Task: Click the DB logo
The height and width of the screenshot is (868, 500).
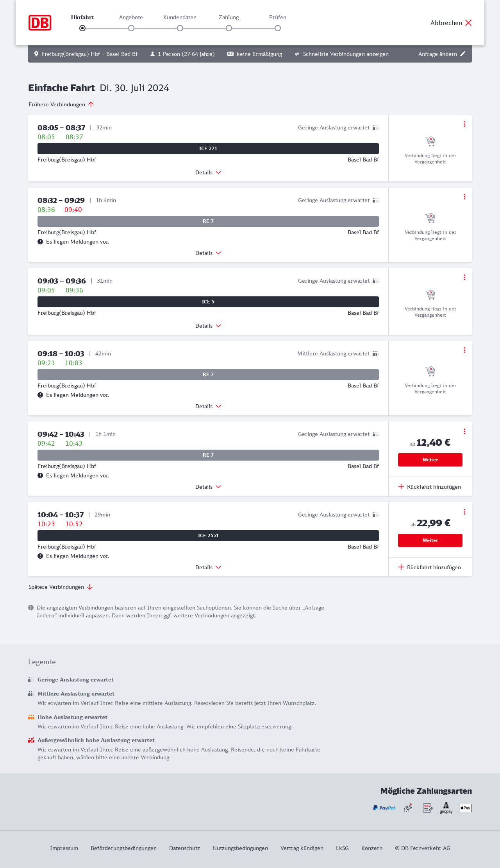Action: point(40,23)
